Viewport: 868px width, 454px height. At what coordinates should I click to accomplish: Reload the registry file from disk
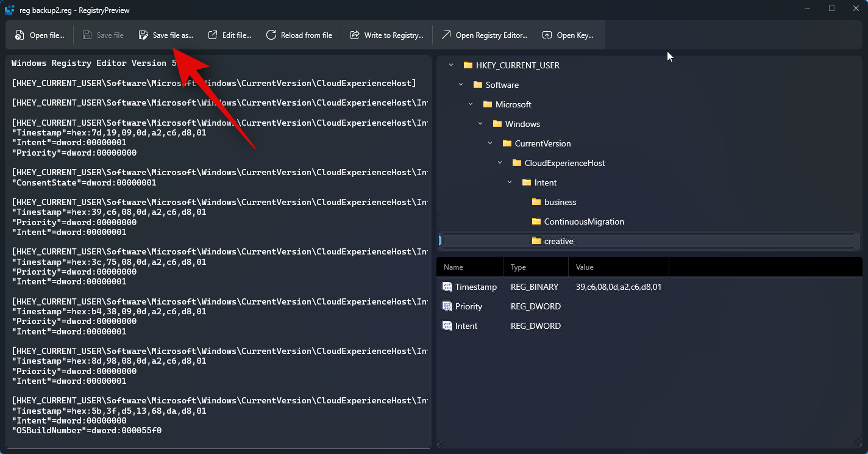pos(299,35)
